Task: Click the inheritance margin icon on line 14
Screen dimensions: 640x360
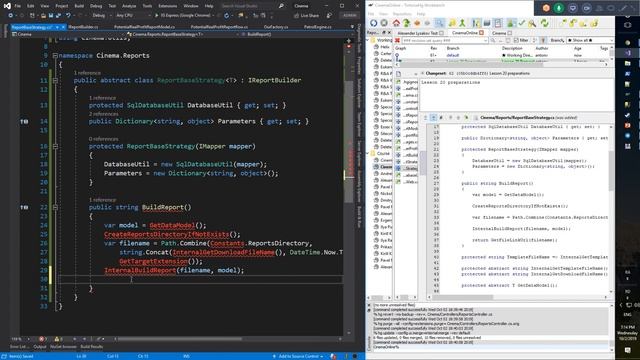Action: click(x=24, y=121)
